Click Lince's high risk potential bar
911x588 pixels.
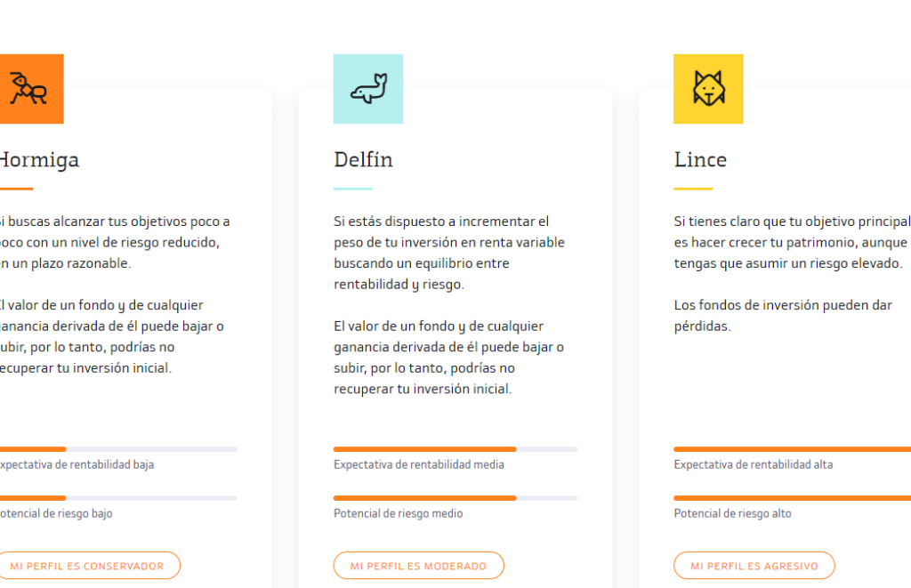click(x=792, y=498)
